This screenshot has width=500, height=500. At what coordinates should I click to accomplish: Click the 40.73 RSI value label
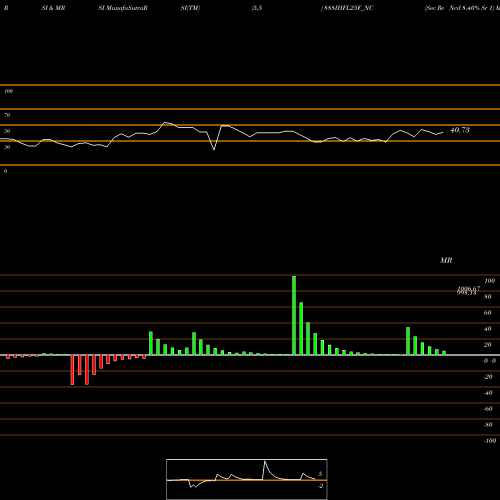(x=460, y=130)
